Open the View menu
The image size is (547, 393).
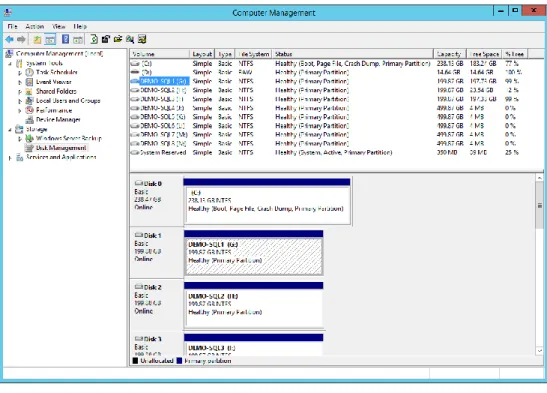coord(59,26)
